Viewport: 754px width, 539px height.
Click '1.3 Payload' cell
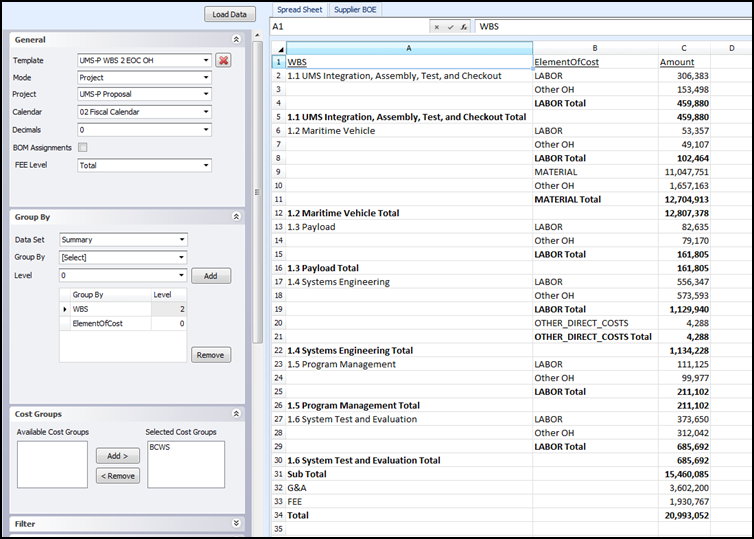coord(409,227)
